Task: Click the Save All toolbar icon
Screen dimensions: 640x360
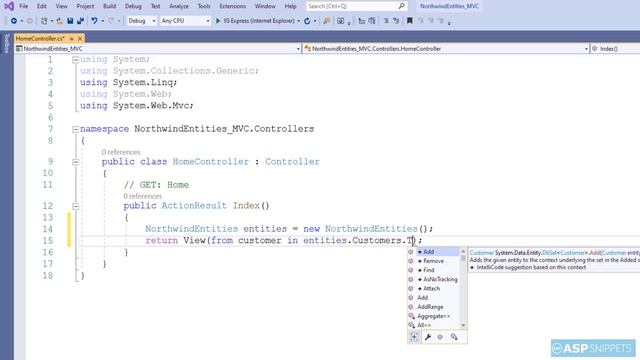Action: pos(80,21)
